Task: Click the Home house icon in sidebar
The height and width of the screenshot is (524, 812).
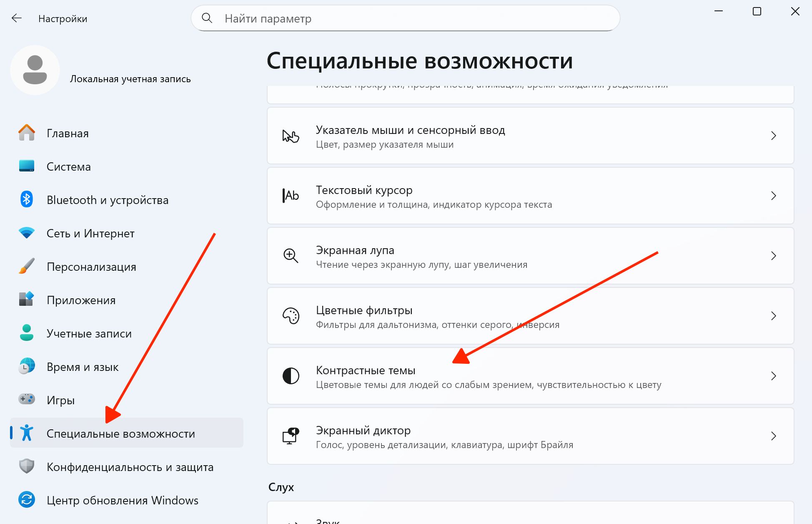Action: (27, 133)
